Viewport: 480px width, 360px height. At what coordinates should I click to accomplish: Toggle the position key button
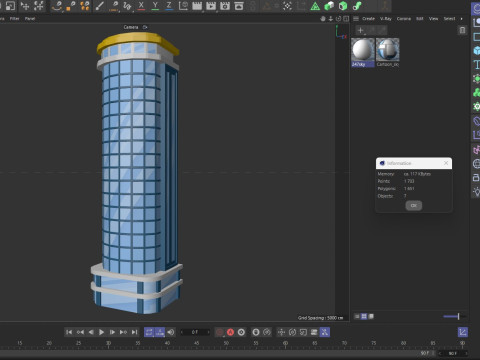point(281,332)
